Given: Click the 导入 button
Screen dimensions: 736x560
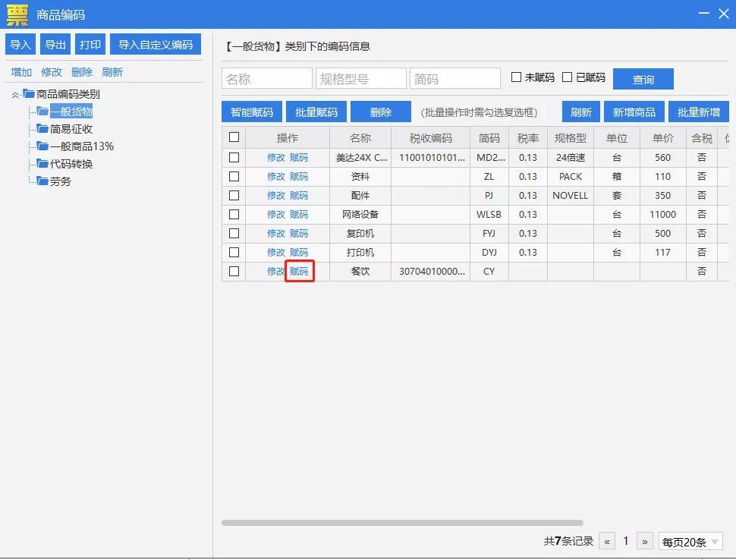Looking at the screenshot, I should coord(20,45).
